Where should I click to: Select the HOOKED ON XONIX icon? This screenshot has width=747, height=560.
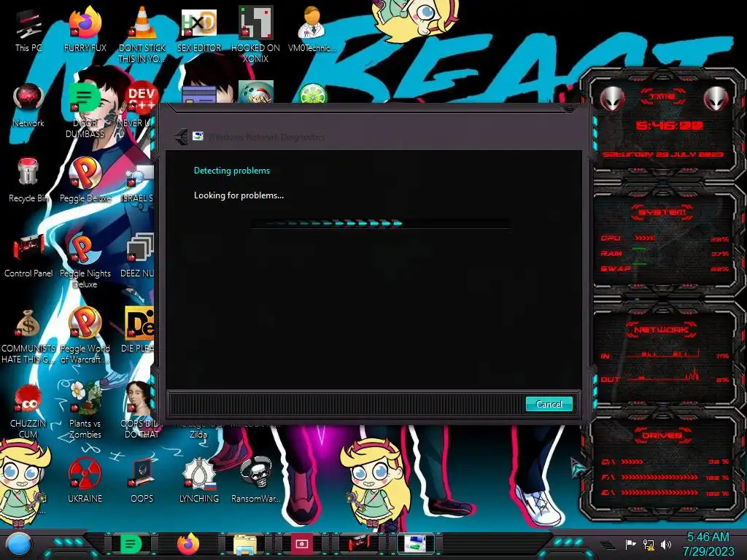[255, 34]
